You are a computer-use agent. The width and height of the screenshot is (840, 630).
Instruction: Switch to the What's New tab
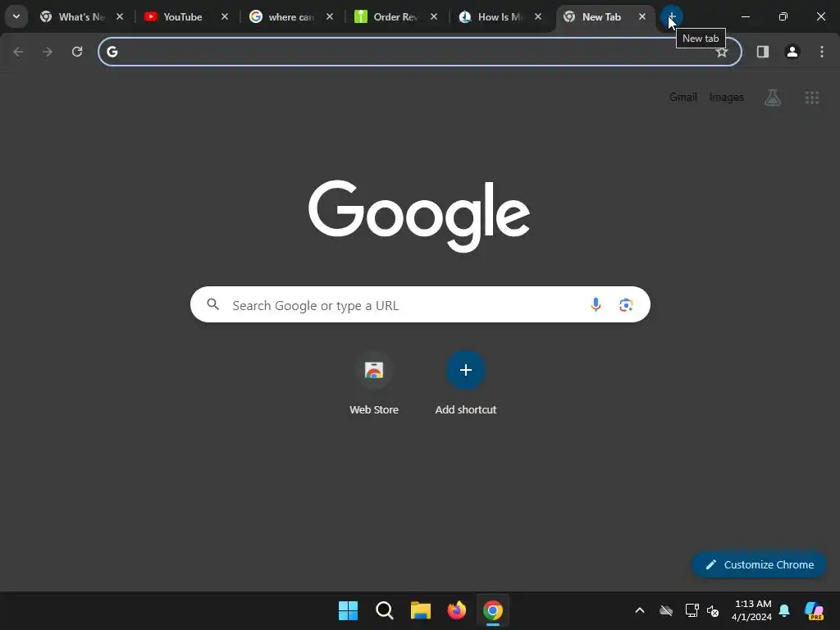pyautogui.click(x=81, y=16)
